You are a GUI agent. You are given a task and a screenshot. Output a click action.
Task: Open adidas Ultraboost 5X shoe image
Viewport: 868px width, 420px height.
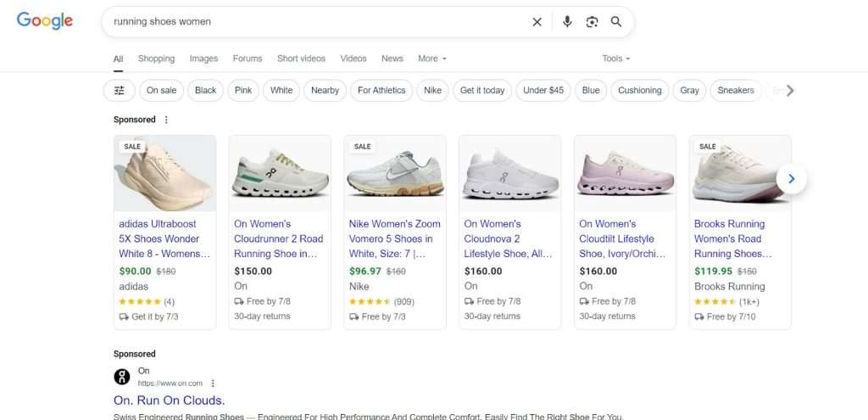(165, 173)
